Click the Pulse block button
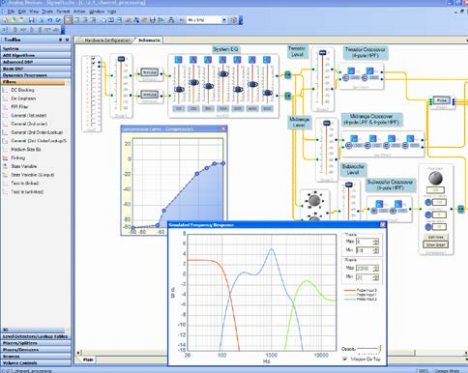 442,100
